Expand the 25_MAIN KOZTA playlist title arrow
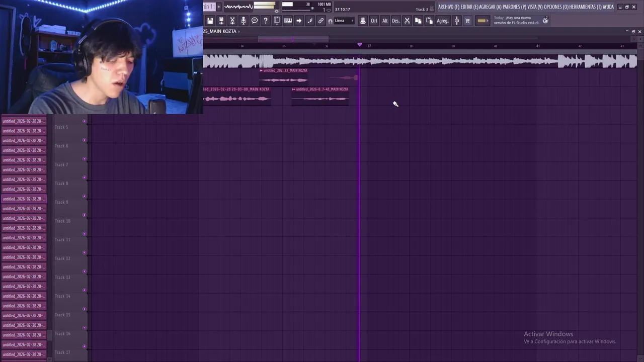The height and width of the screenshot is (362, 644). pos(239,31)
